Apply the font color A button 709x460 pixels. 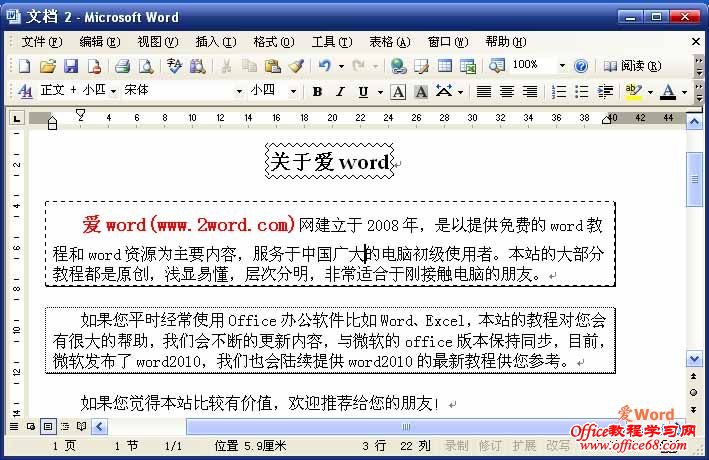tap(668, 92)
